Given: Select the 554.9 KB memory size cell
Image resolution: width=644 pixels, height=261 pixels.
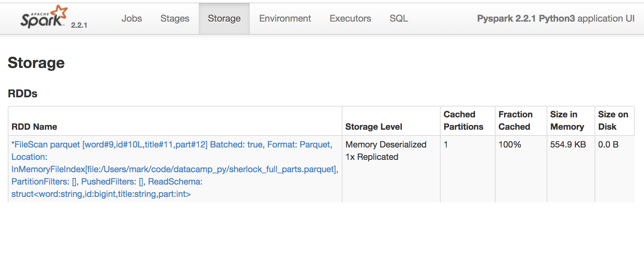Looking at the screenshot, I should [568, 144].
